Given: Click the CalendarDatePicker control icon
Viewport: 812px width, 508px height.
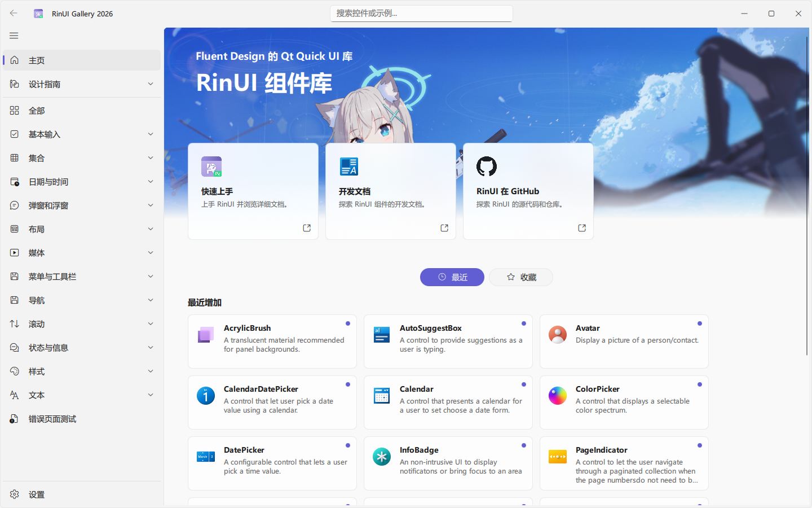Looking at the screenshot, I should tap(206, 396).
